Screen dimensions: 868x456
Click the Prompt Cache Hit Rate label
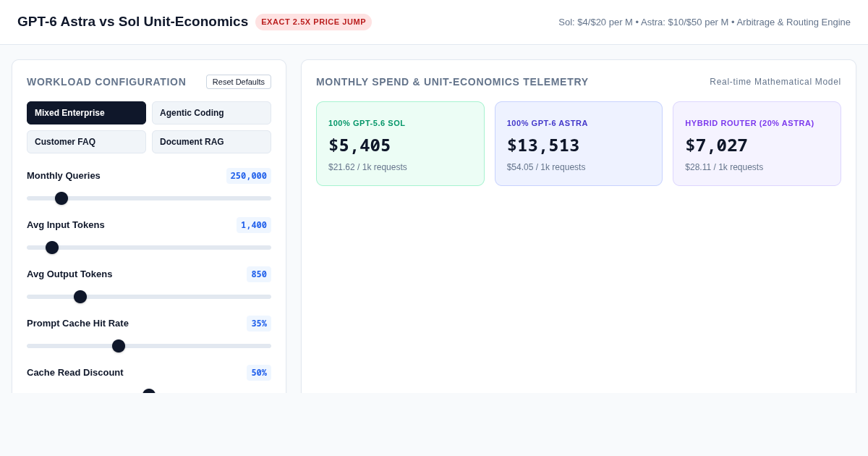[77, 324]
